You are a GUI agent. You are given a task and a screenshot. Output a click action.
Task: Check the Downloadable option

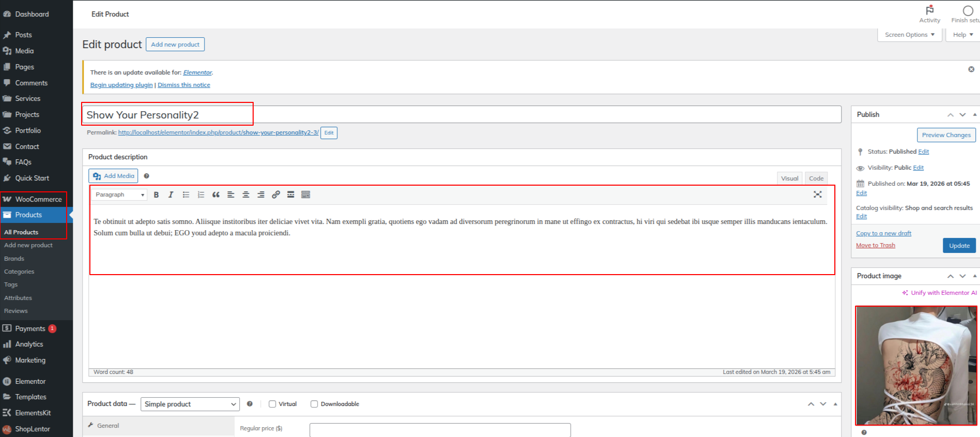(314, 404)
